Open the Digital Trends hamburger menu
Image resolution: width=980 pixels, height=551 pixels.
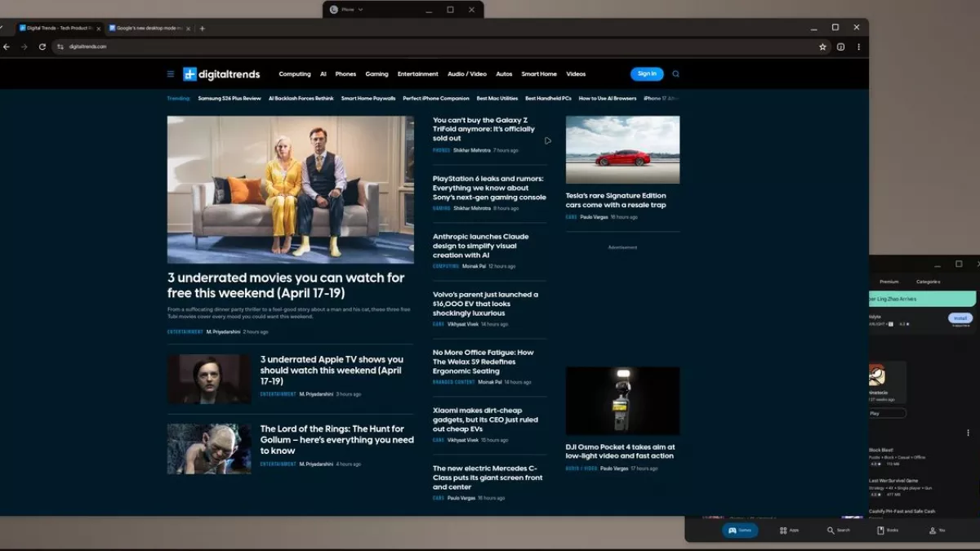[x=171, y=74]
